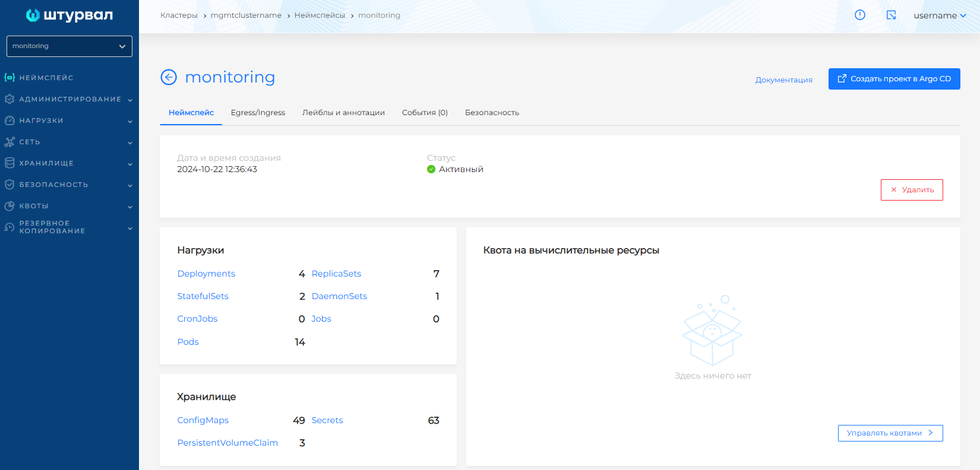Click the mgmtclustername breadcrumb

tap(246, 15)
